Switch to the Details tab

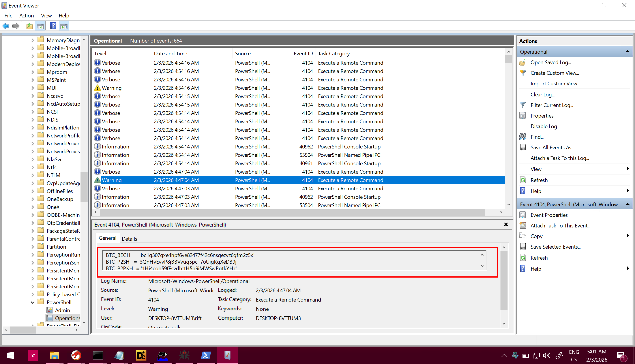point(129,239)
